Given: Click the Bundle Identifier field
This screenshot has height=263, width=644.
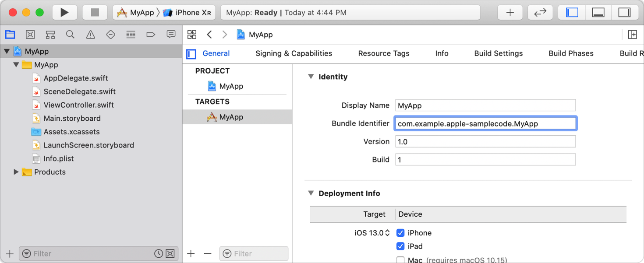Looking at the screenshot, I should coord(485,123).
